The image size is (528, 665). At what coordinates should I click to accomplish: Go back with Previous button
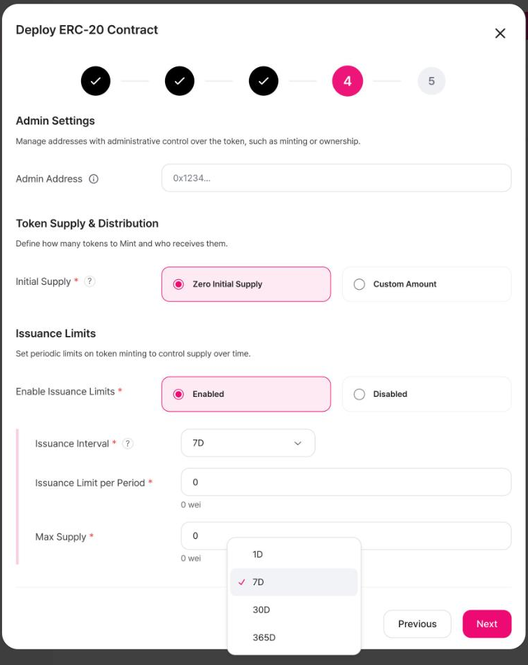[417, 624]
